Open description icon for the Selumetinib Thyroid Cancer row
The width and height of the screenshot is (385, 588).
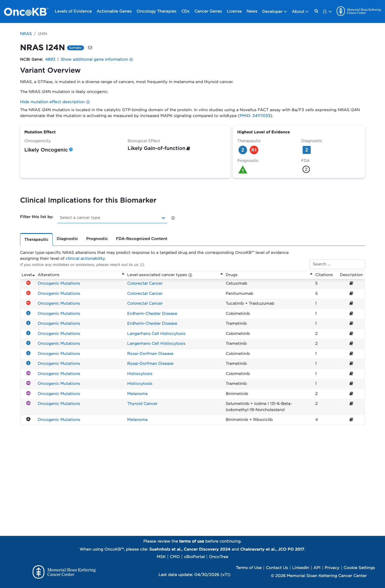351,404
